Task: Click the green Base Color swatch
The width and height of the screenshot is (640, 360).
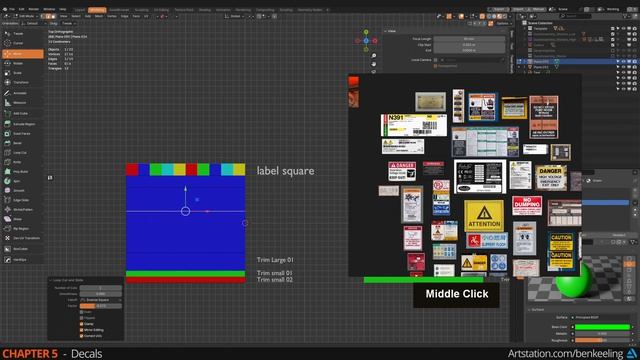Action: pyautogui.click(x=602, y=327)
